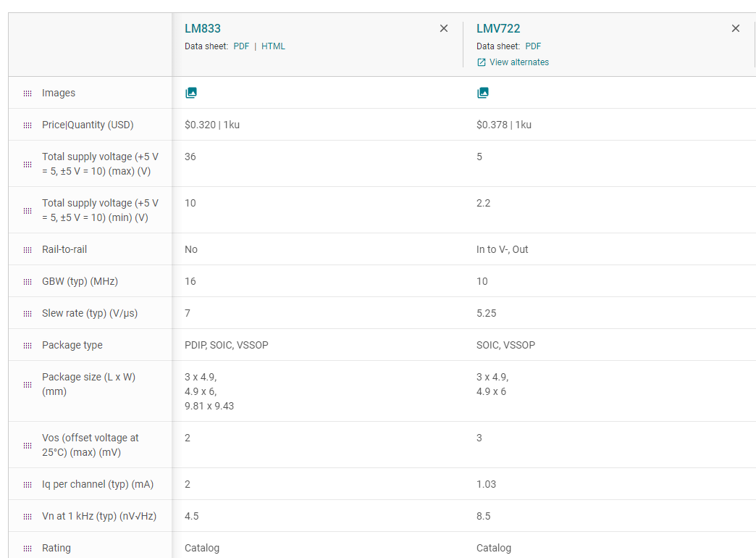This screenshot has height=558, width=756.
Task: Click drag handle for max supply voltage row
Action: (28, 164)
